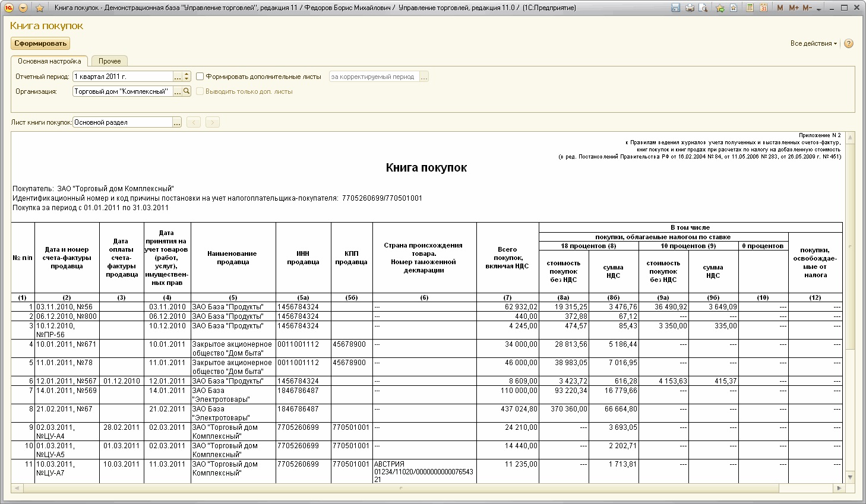This screenshot has height=504, width=866.
Task: Click the starred page icon
Action: (734, 8)
